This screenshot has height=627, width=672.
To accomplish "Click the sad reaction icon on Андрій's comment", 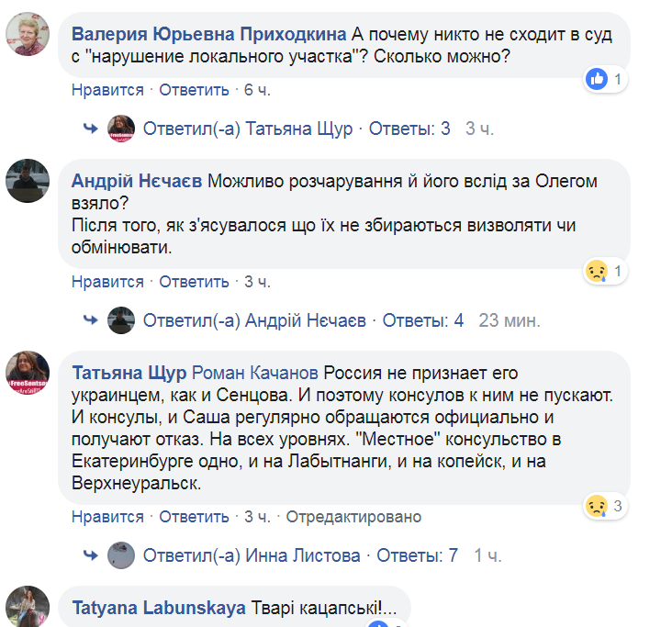I will click(x=598, y=272).
